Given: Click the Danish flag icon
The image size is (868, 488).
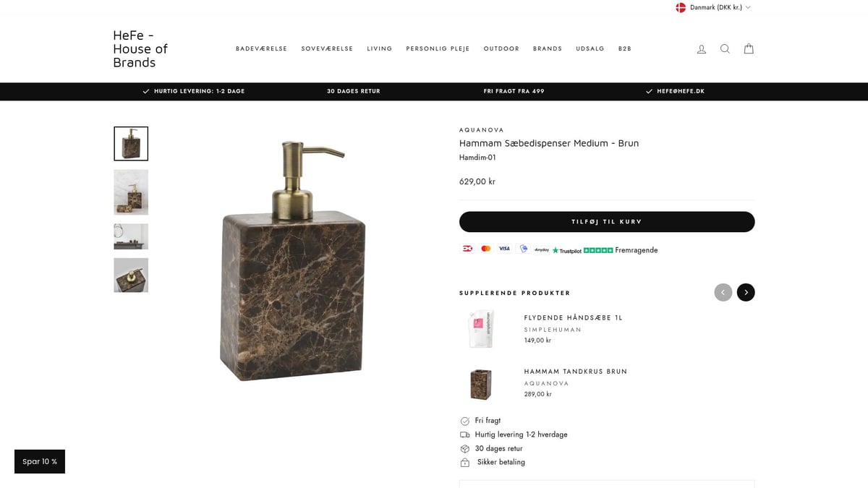Looking at the screenshot, I should 681,7.
